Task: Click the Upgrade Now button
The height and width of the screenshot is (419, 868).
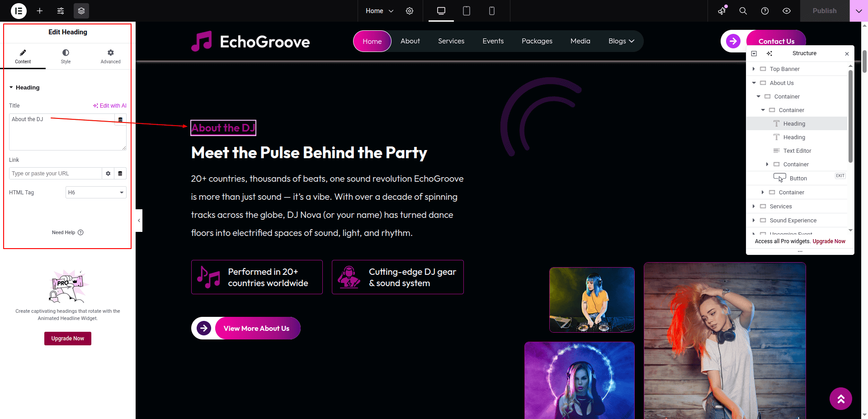Action: 68,339
